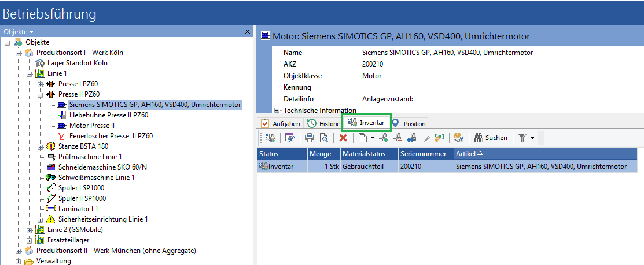Expand the Linie 2 (GSMobile) node

click(29, 230)
